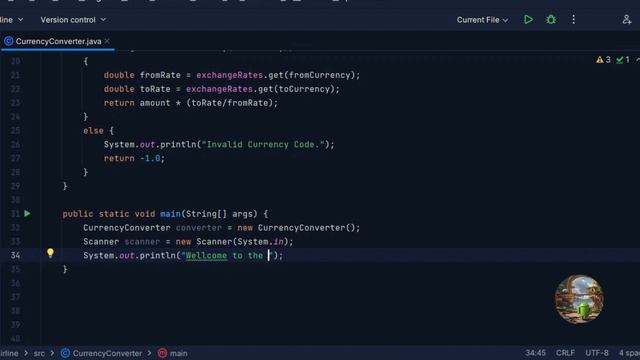Viewport: 640px width, 360px height.
Task: Close the CurrencyConverter.java tab
Action: click(x=107, y=41)
